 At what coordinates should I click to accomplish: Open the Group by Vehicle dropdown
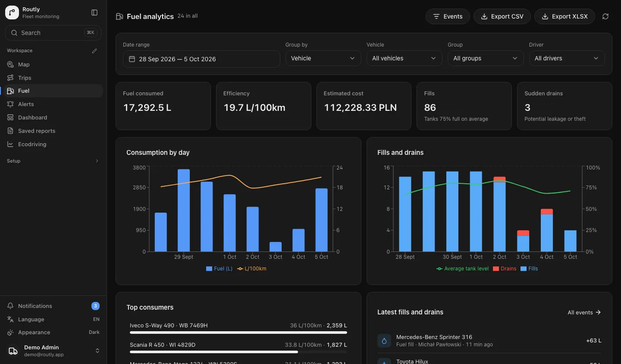(x=323, y=58)
